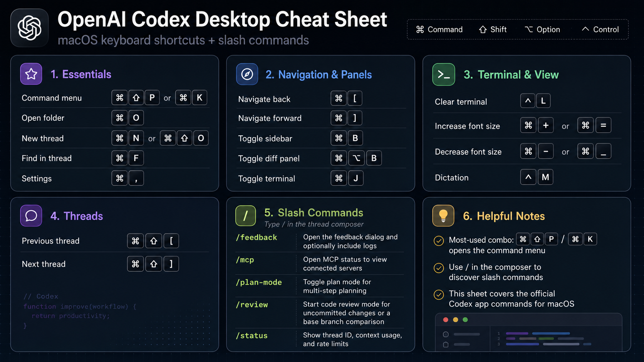Click the O key in Open folder row
This screenshot has width=644, height=362.
136,118
